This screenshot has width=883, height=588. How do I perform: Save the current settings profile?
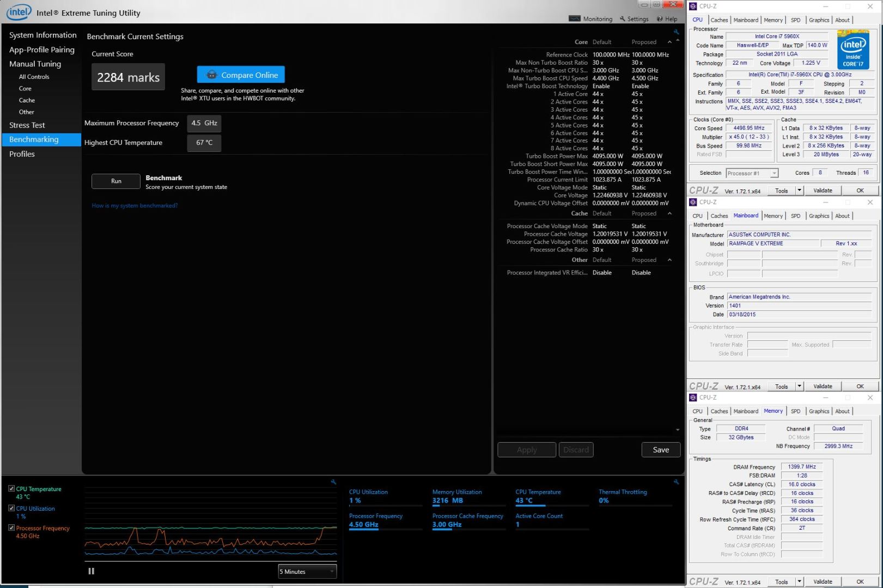[661, 450]
